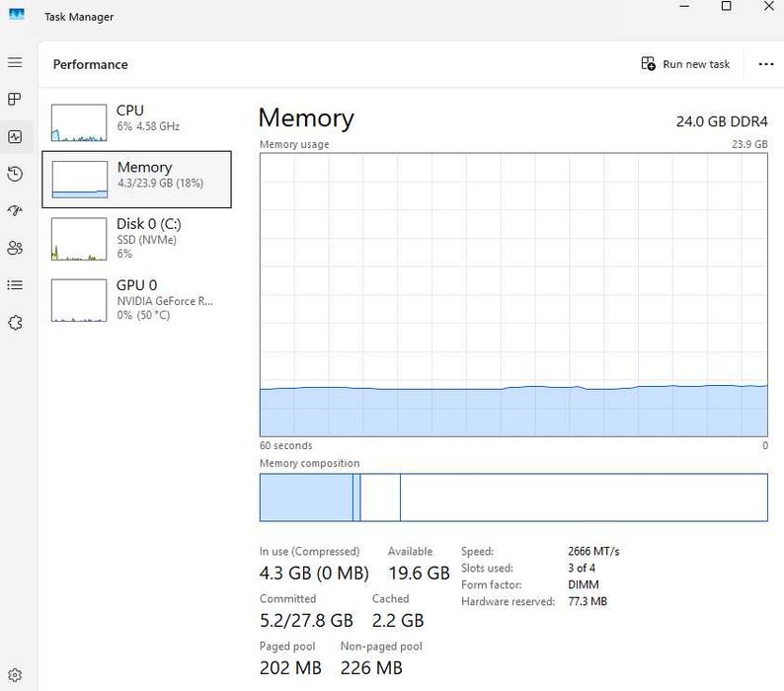Image resolution: width=784 pixels, height=691 pixels.
Task: Click the Hardware reserved 77.3 MB value
Action: (x=588, y=601)
